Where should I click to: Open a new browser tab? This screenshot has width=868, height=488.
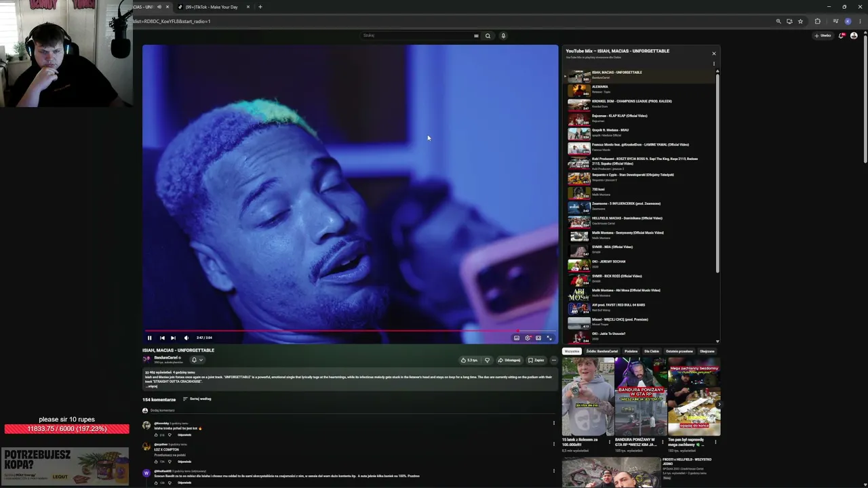tap(260, 7)
